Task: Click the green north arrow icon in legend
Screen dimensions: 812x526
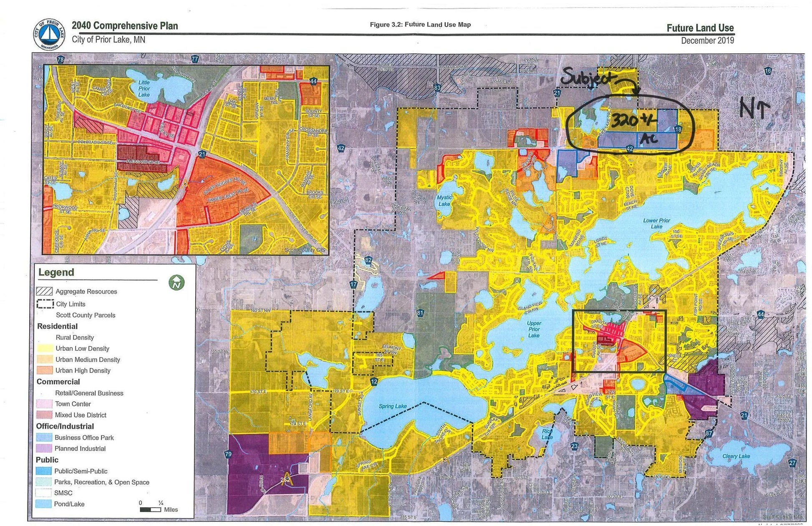Action: (x=177, y=283)
